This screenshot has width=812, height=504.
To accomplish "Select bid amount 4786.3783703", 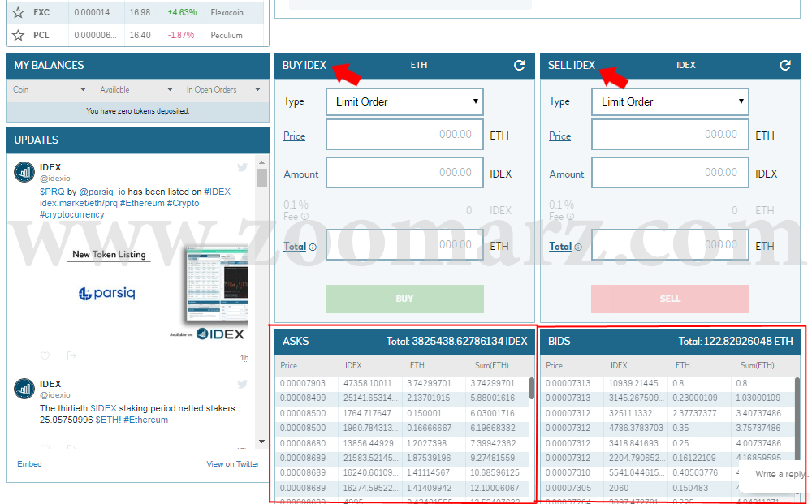I will pyautogui.click(x=636, y=429).
